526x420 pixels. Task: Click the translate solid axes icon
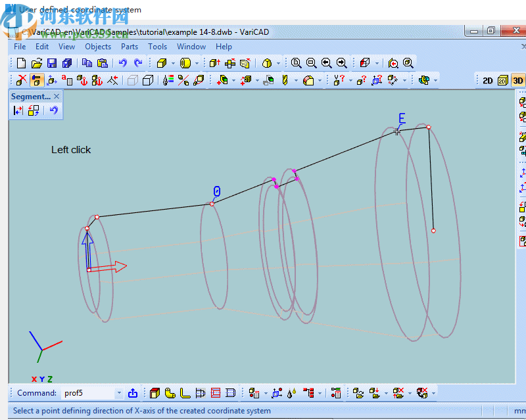pos(52,80)
